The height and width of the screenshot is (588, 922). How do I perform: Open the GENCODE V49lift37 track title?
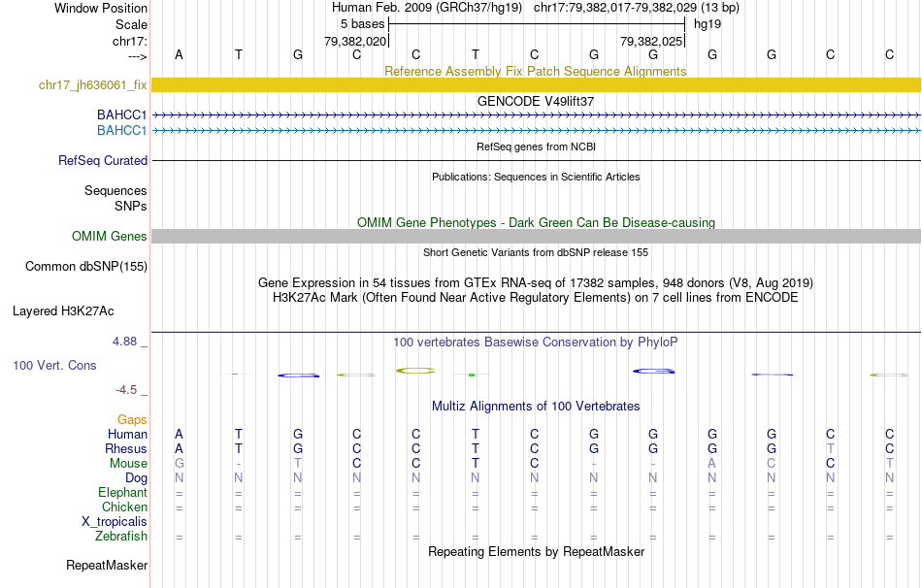535,101
